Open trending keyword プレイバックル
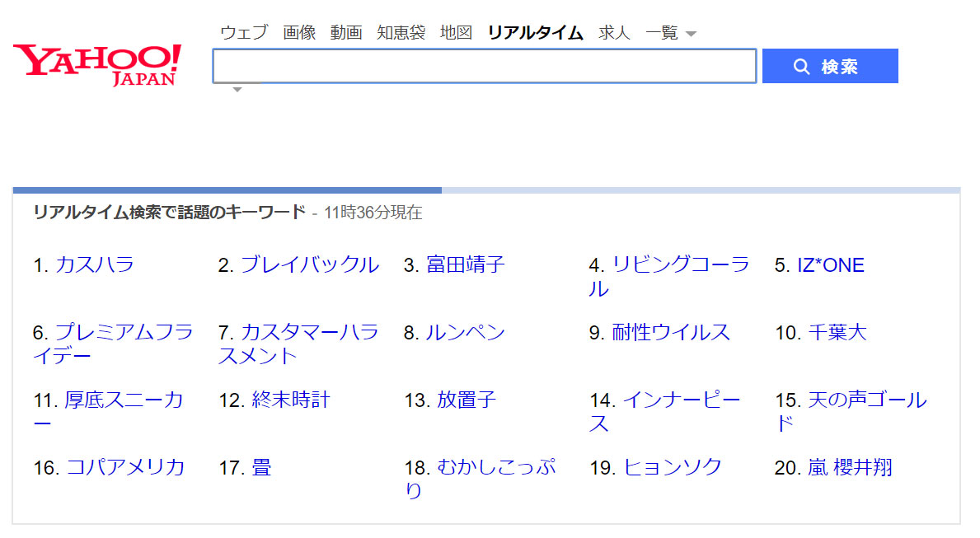The height and width of the screenshot is (538, 980). (x=309, y=264)
